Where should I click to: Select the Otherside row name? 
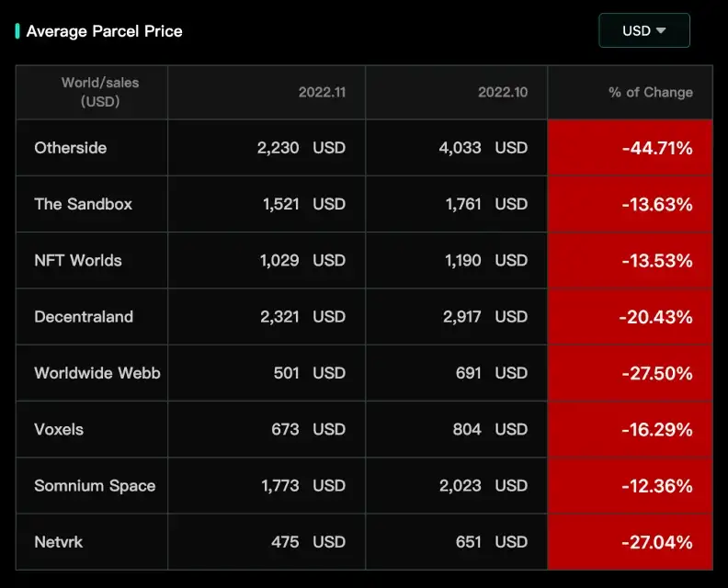[x=71, y=148]
